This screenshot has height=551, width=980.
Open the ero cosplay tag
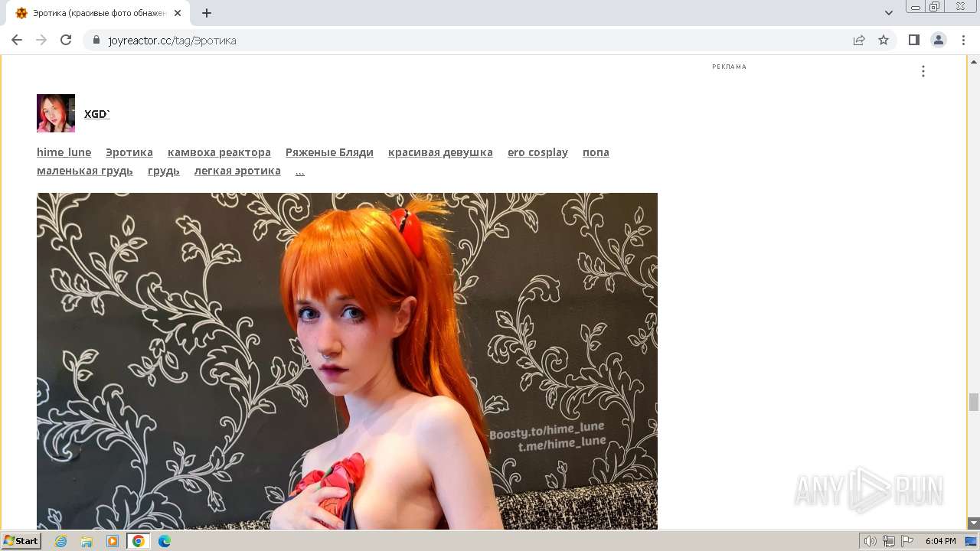pos(537,152)
